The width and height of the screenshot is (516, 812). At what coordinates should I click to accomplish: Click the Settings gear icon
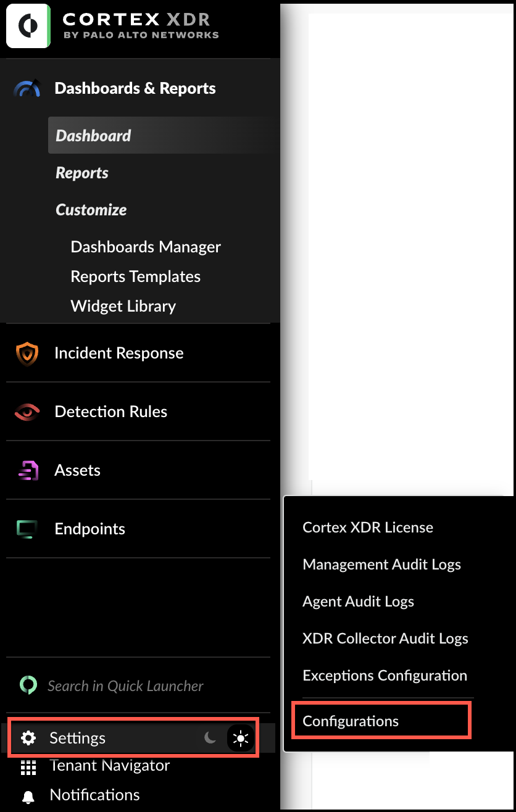[28, 738]
